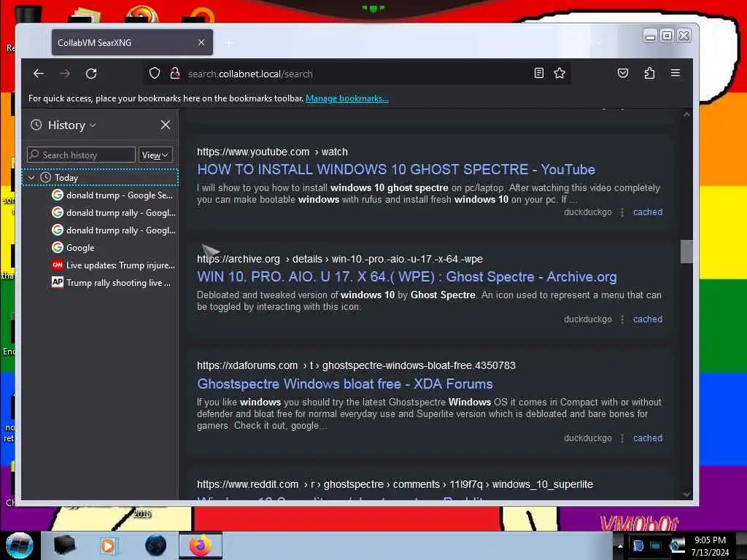The height and width of the screenshot is (560, 747).
Task: Bookmark this page with the star icon
Action: pyautogui.click(x=560, y=74)
